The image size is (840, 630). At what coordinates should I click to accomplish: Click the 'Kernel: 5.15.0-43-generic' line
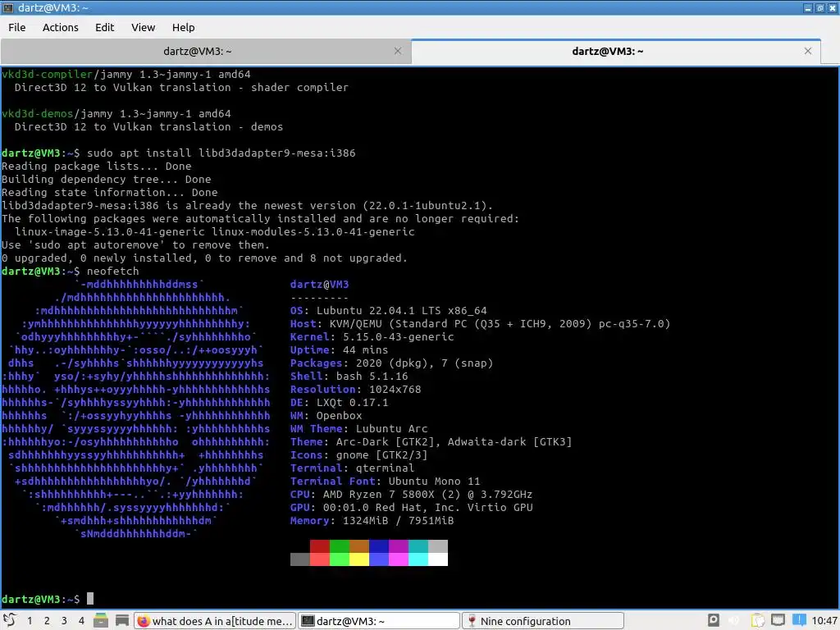[372, 337]
